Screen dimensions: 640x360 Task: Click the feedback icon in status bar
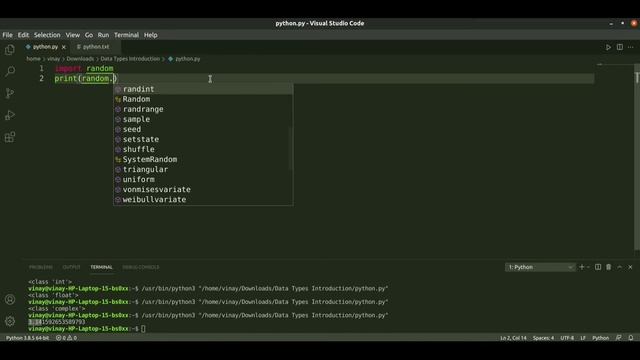[x=619, y=338]
